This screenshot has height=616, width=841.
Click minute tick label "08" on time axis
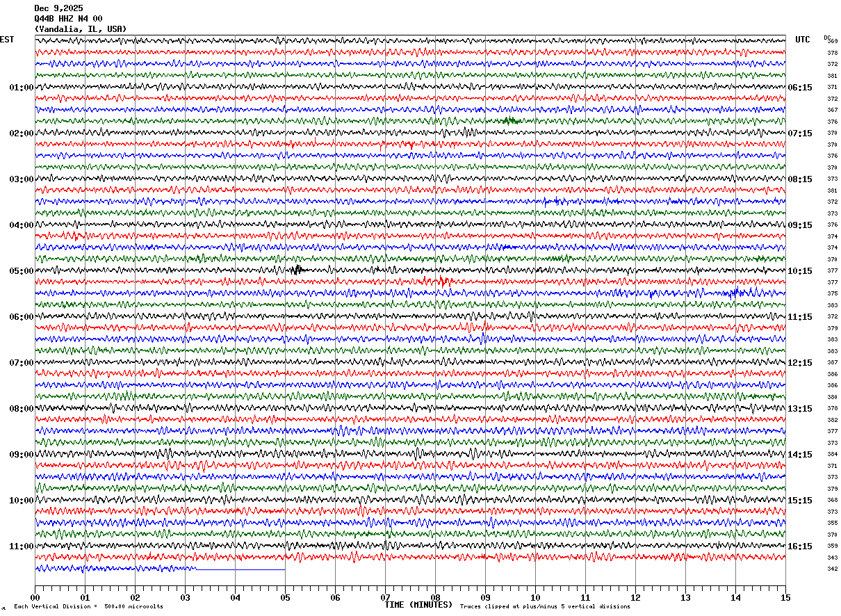[435, 597]
